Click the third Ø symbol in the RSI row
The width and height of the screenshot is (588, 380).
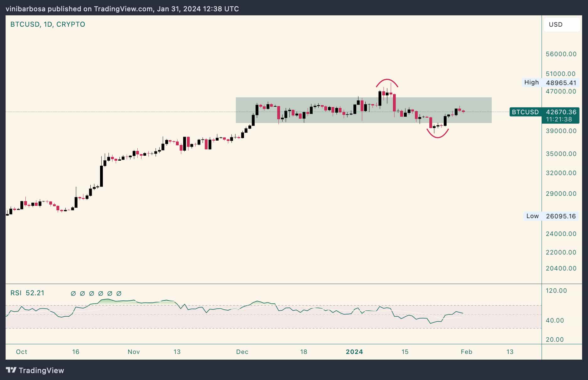(x=91, y=293)
